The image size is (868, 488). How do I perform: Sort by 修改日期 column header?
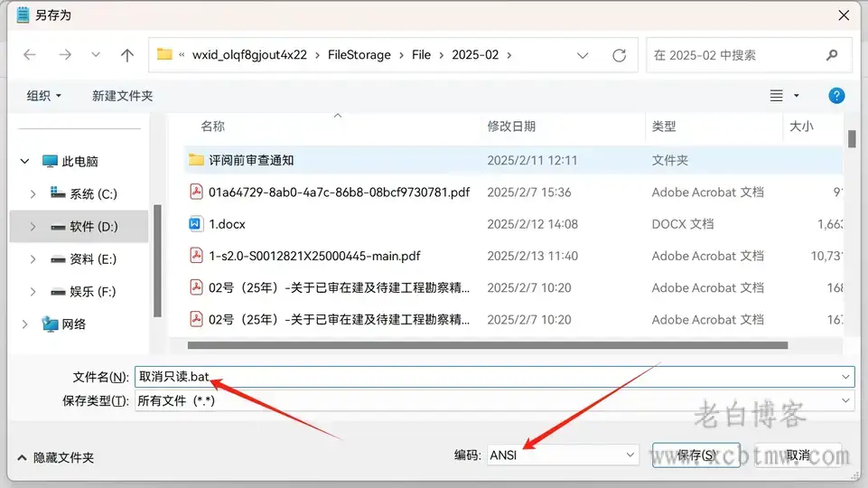point(511,127)
